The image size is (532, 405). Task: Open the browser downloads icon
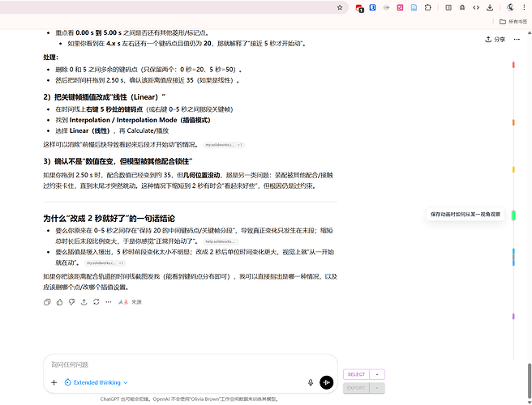(x=490, y=7)
